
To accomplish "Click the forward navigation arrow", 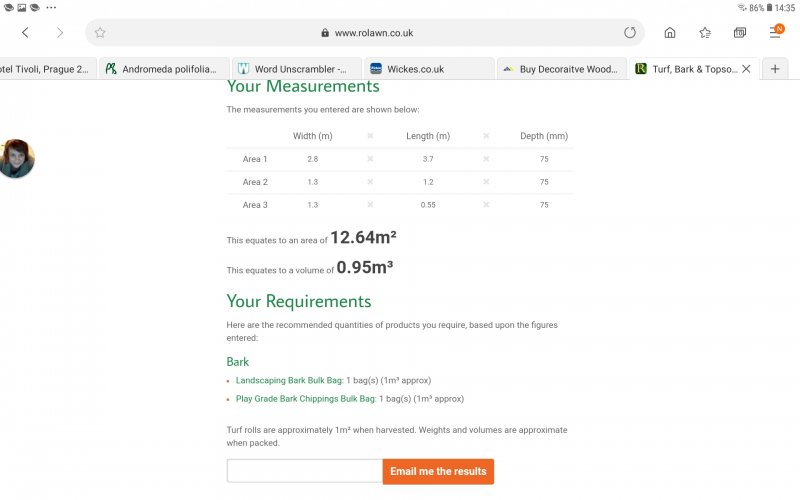I will tap(59, 33).
